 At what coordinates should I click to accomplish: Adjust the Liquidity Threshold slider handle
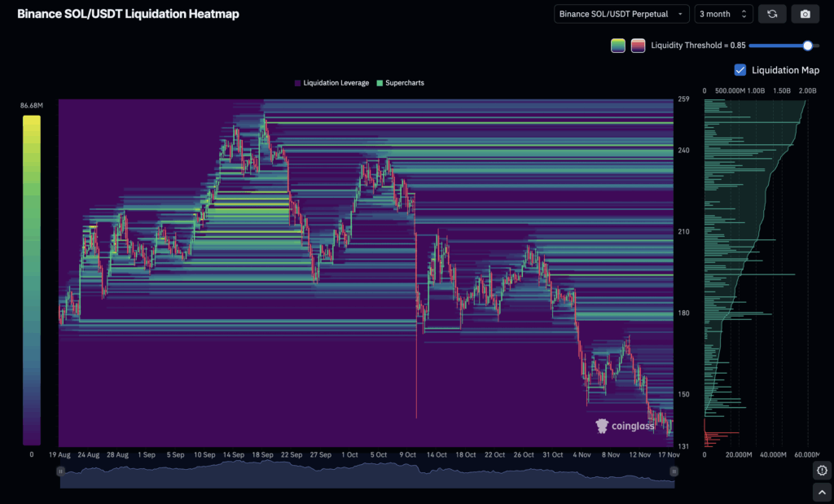pos(807,46)
